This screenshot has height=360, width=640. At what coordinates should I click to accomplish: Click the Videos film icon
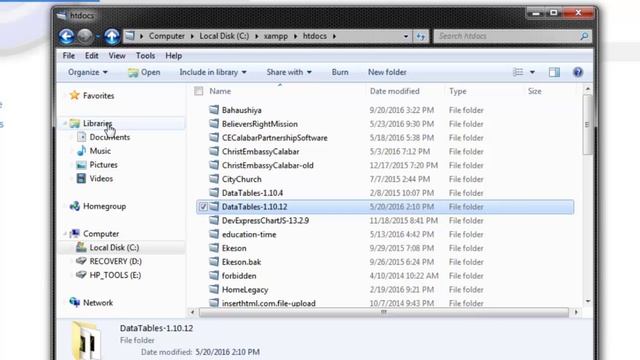coord(81,178)
